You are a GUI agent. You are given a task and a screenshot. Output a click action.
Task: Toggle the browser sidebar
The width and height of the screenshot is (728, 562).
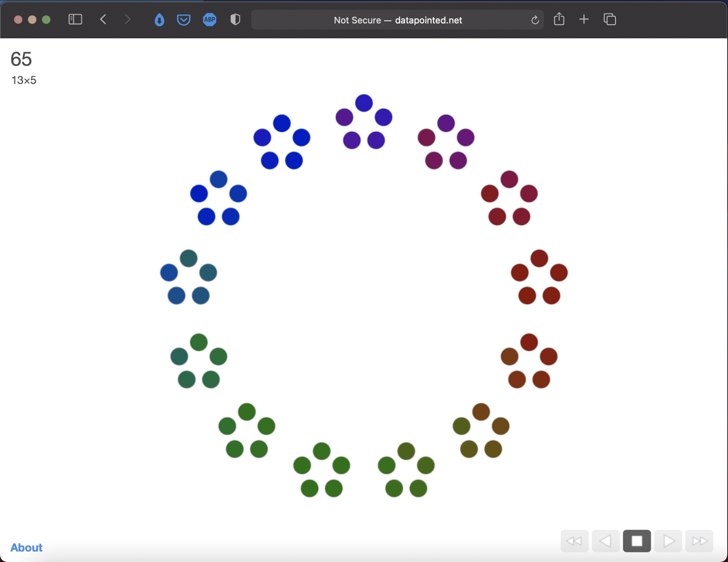point(75,20)
